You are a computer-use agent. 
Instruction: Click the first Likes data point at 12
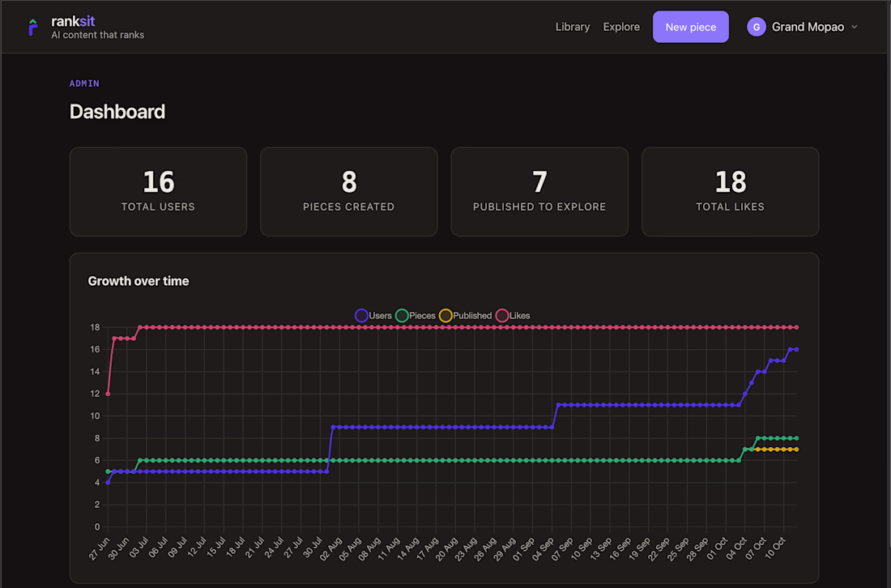tap(108, 394)
